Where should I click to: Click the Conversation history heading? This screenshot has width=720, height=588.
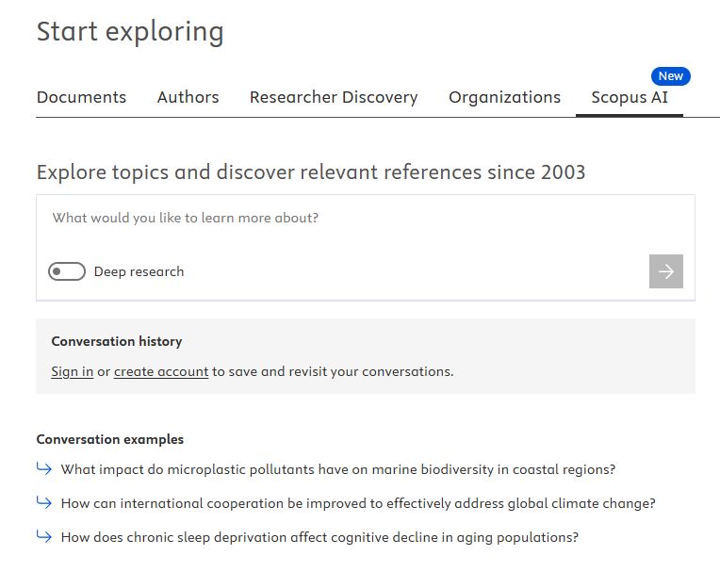(x=117, y=341)
